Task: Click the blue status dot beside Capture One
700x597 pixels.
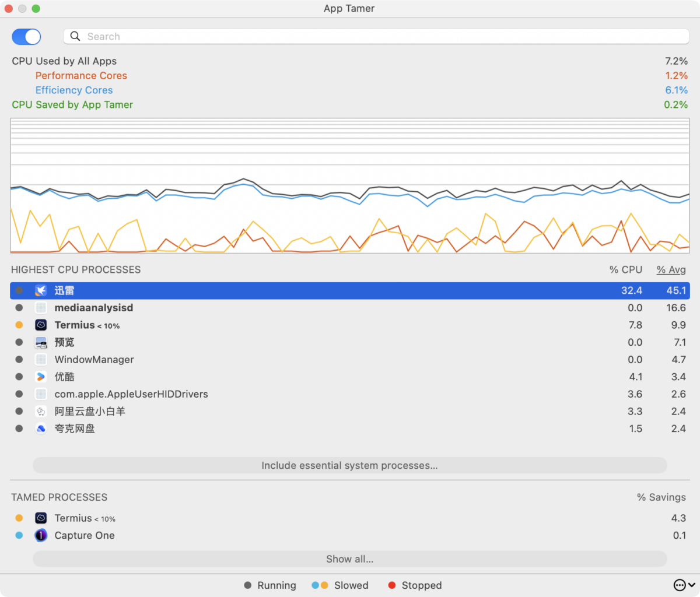Action: 19,535
